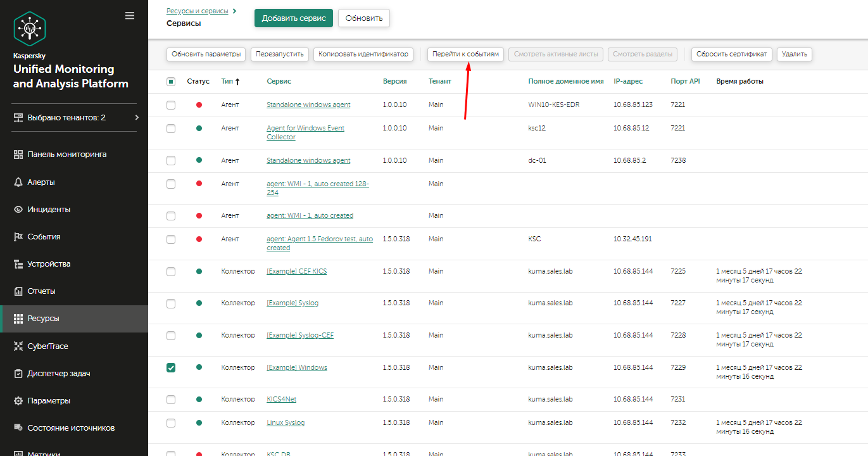Image resolution: width=868 pixels, height=456 pixels.
Task: Check the Agent for Windows Event Collector checkbox
Action: click(x=171, y=129)
